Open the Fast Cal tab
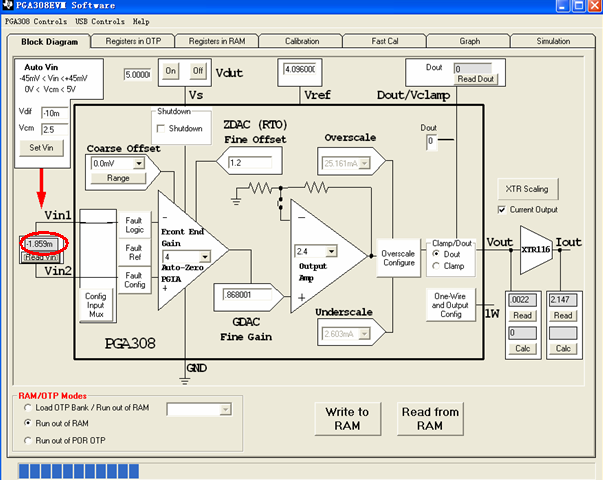Image resolution: width=603 pixels, height=480 pixels. [385, 41]
